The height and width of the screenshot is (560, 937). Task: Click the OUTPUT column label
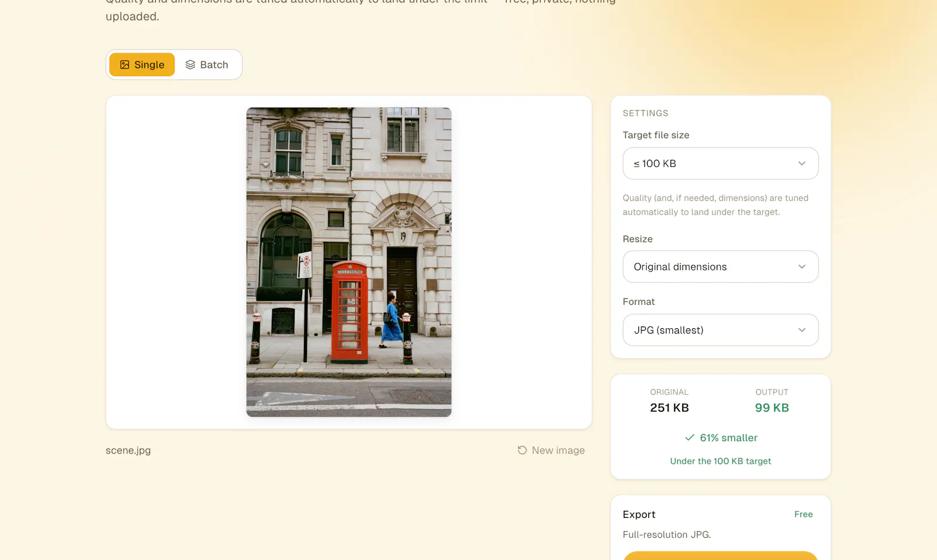pyautogui.click(x=772, y=392)
